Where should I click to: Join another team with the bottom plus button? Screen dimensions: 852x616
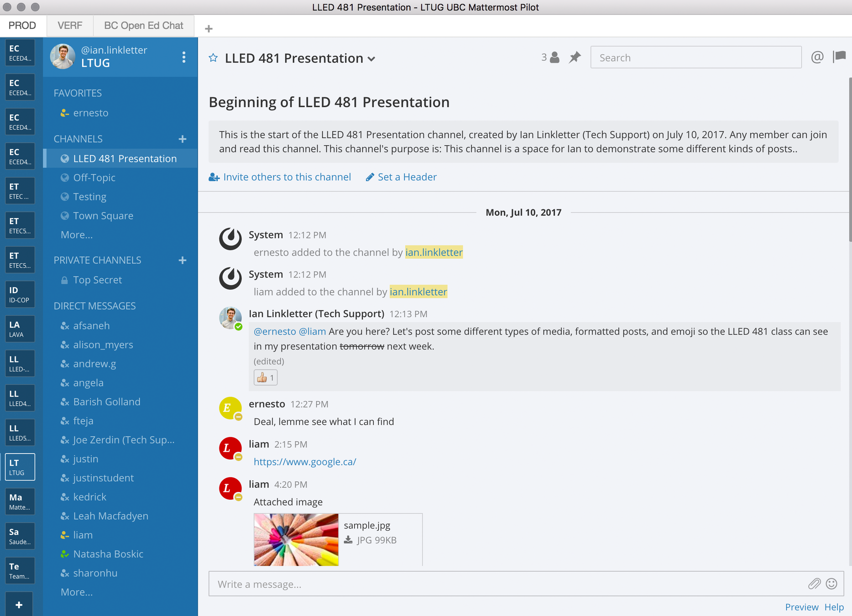[x=19, y=605]
